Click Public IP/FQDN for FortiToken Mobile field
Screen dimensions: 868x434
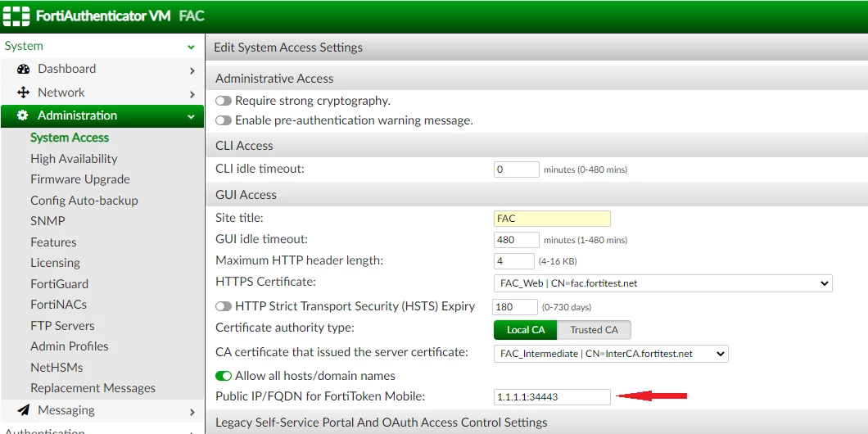552,397
